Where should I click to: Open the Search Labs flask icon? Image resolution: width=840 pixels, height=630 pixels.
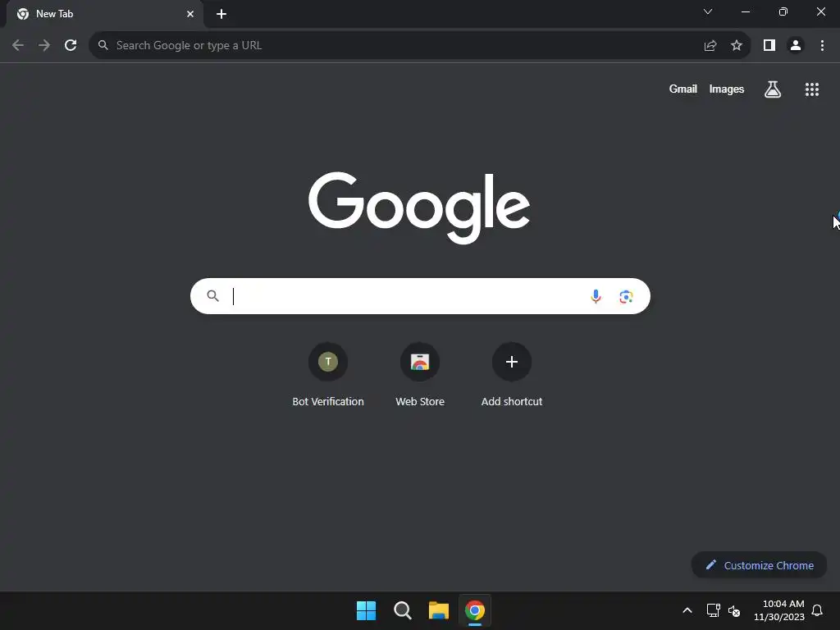(773, 89)
